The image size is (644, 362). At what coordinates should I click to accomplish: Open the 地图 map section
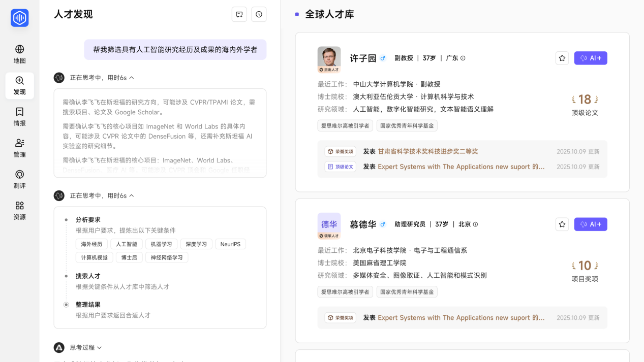tap(20, 54)
